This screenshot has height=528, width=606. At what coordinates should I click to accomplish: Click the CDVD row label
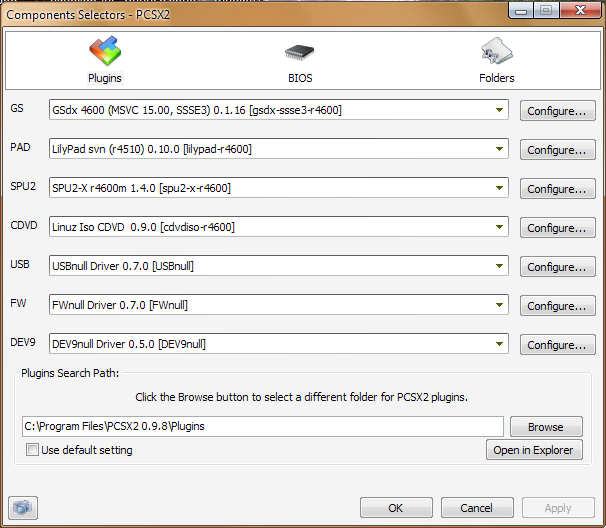coord(24,225)
